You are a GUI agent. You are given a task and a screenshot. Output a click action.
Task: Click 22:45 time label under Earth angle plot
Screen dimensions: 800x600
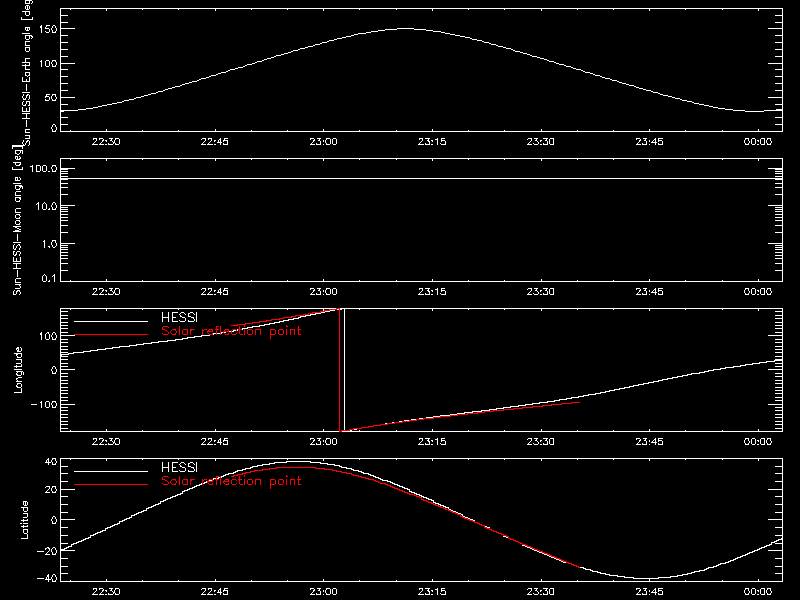point(215,142)
